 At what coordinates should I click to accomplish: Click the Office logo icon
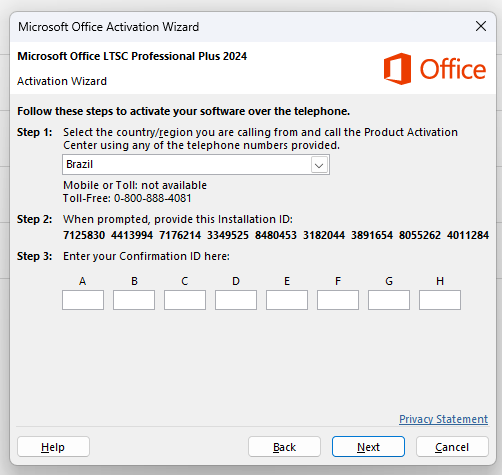(x=397, y=69)
